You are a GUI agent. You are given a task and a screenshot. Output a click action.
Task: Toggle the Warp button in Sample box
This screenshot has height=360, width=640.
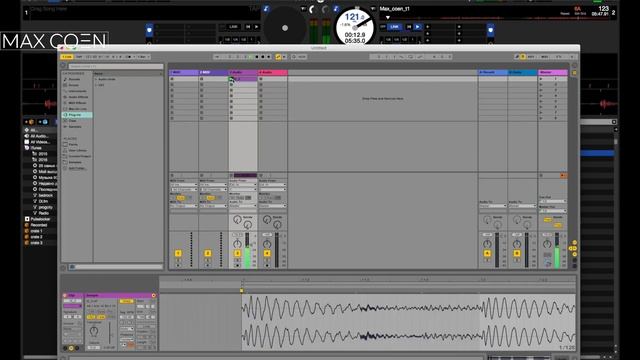point(126,301)
